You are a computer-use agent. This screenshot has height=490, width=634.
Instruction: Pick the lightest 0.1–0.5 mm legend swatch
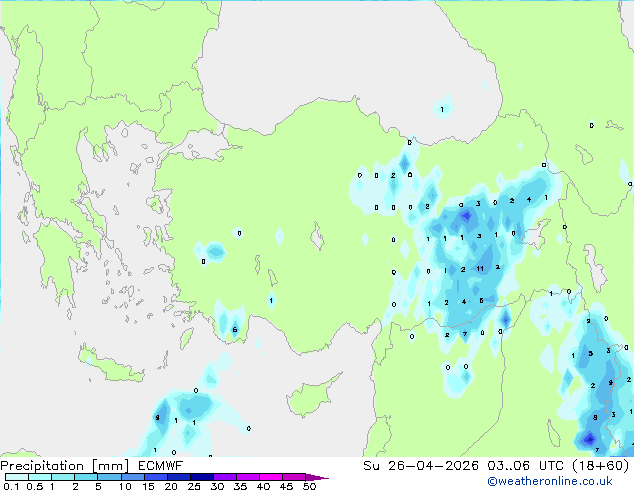pyautogui.click(x=17, y=477)
